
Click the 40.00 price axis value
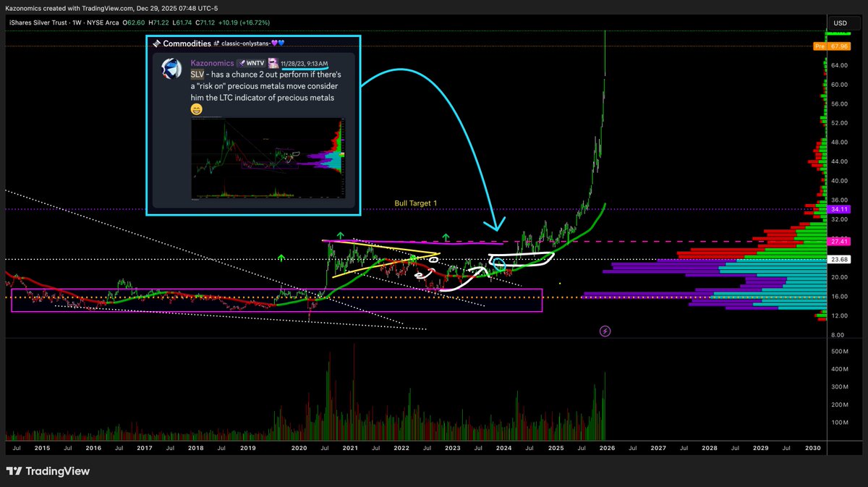coord(839,181)
